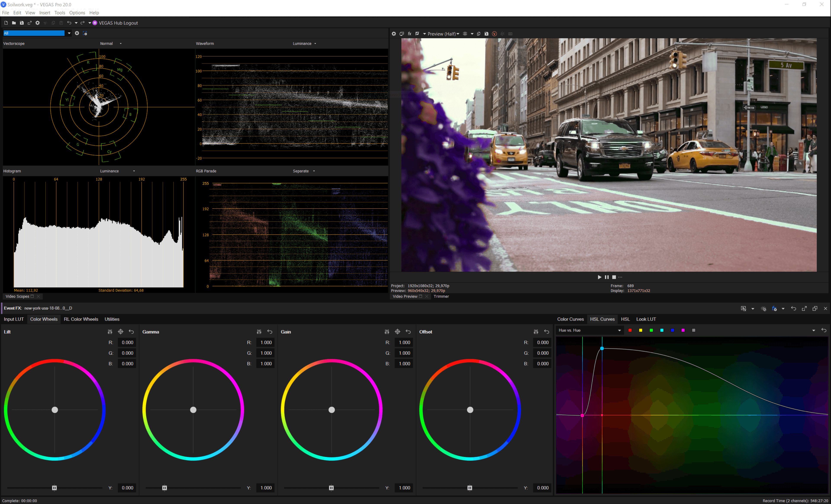Expand overlays grid options dropdown arrow
This screenshot has width=831, height=504.
(472, 34)
